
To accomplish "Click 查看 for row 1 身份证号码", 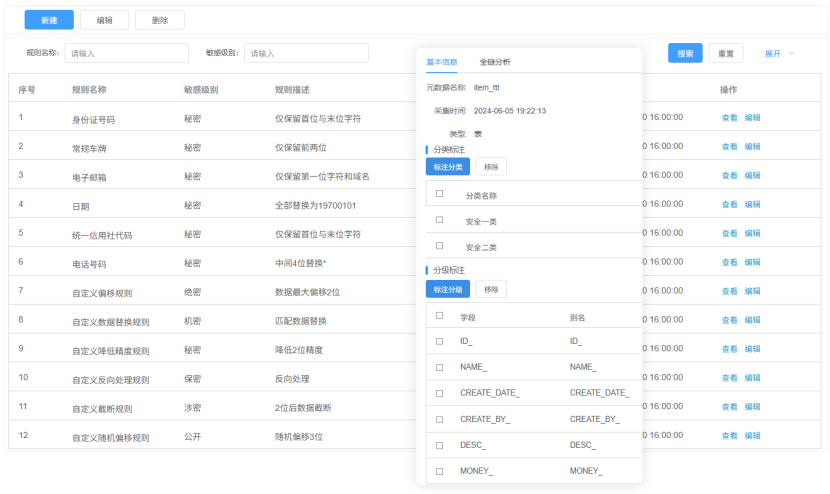I will pyautogui.click(x=729, y=118).
